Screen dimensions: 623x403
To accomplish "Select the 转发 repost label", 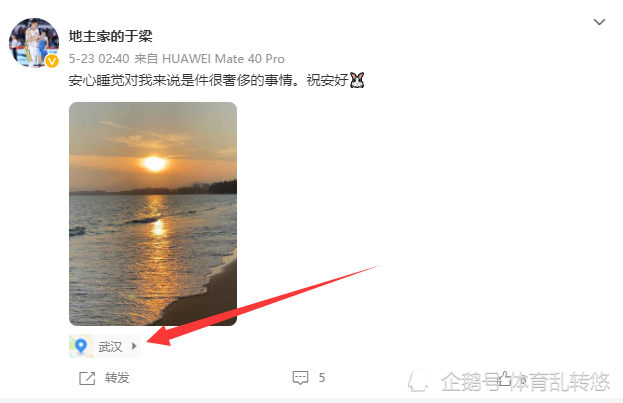I will [x=117, y=378].
